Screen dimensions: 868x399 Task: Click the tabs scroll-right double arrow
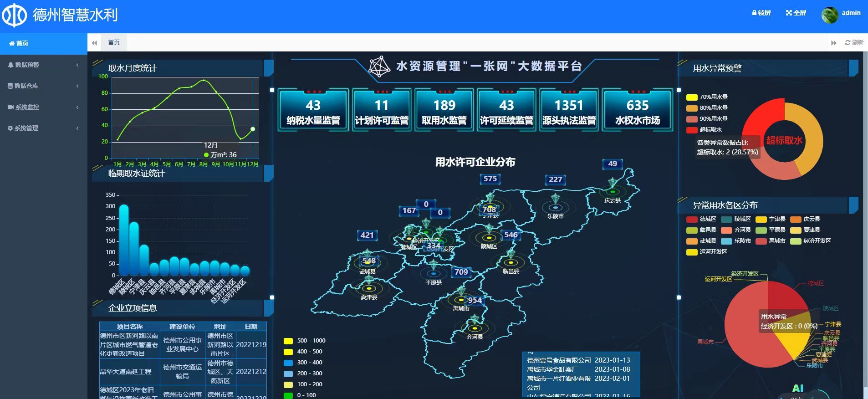point(834,43)
